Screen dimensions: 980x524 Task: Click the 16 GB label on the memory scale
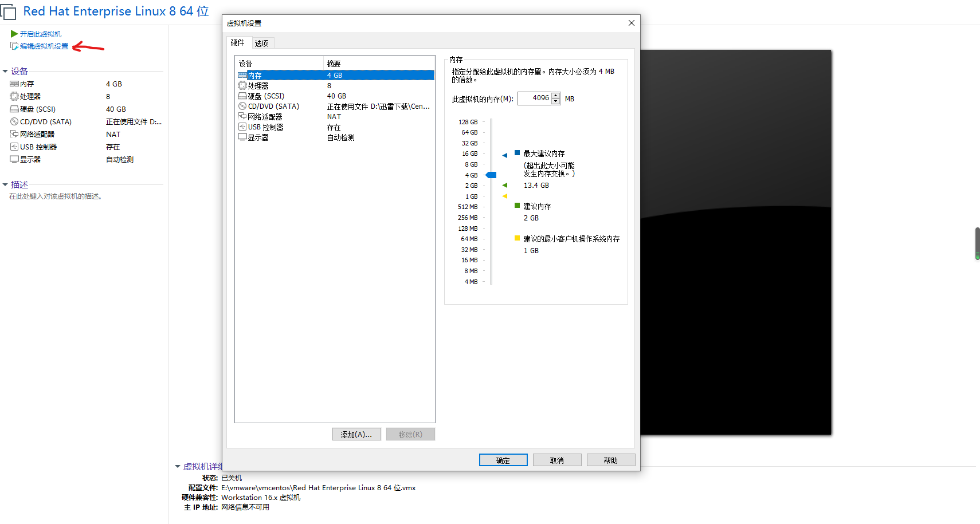coord(469,153)
